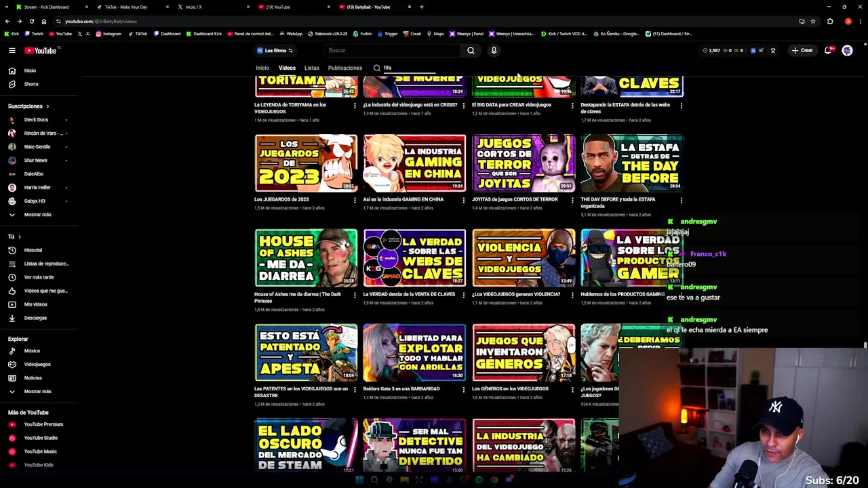This screenshot has width=868, height=488.
Task: Open a new browser tab
Action: point(422,7)
